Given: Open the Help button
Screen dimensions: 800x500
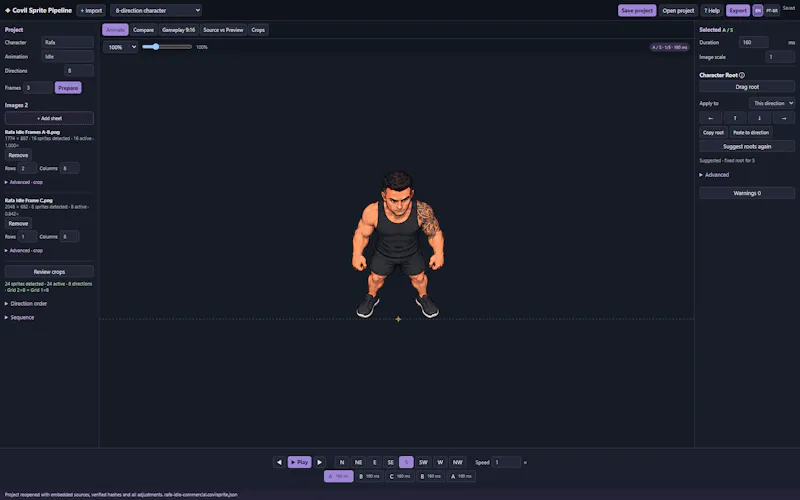Looking at the screenshot, I should (x=712, y=10).
